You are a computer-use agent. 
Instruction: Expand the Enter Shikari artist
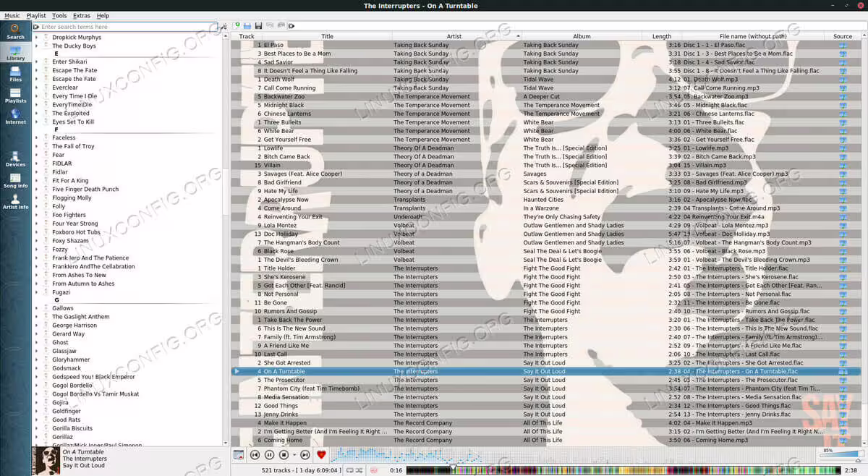(37, 62)
